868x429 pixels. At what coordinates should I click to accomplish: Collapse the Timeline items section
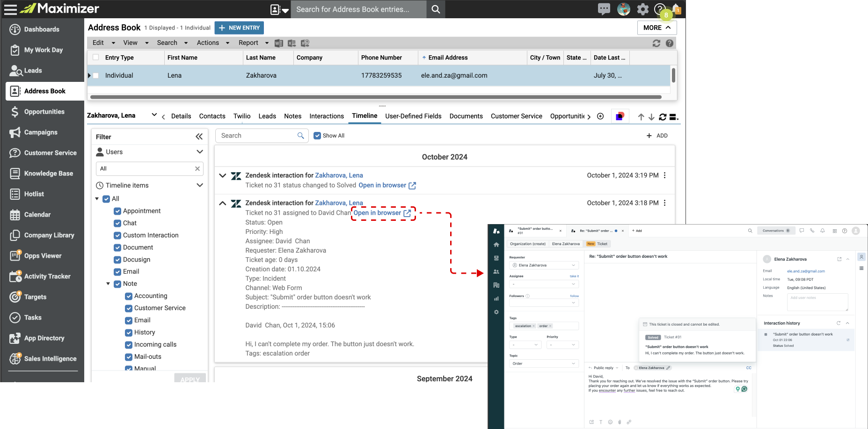coord(200,185)
